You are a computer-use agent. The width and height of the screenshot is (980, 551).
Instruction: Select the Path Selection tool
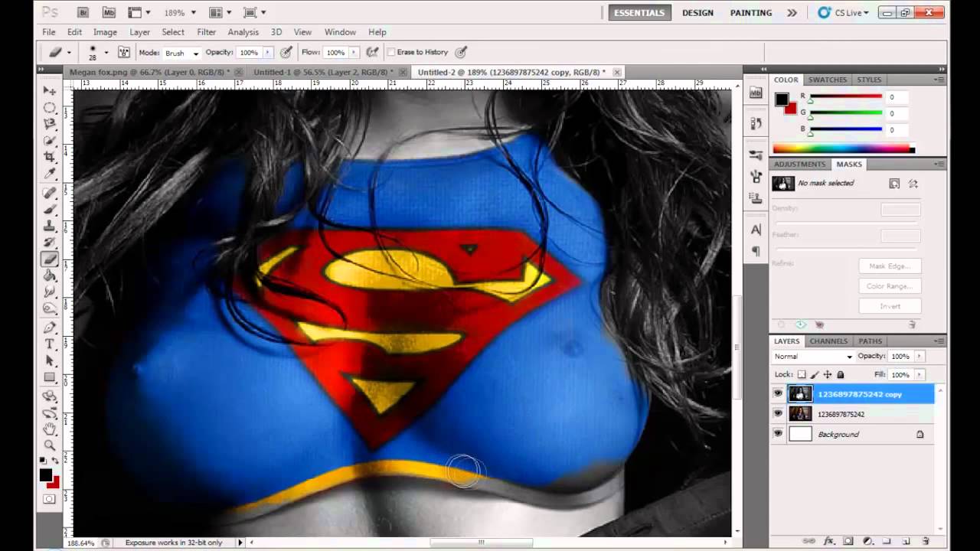click(50, 360)
